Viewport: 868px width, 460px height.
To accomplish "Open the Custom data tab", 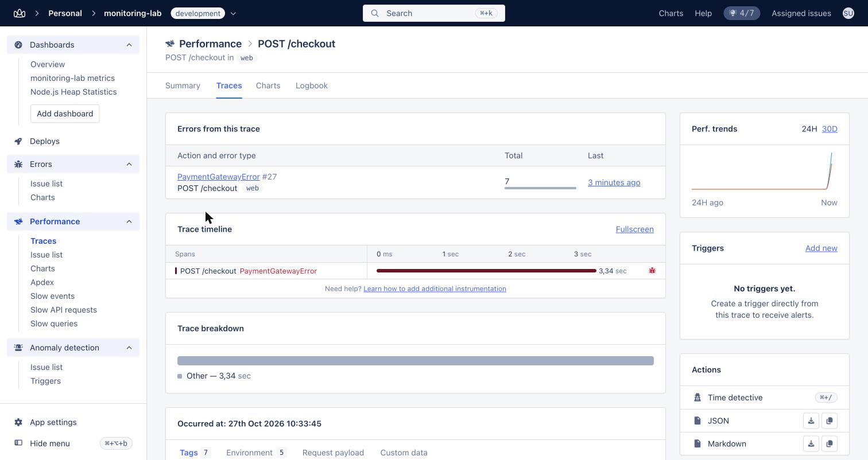I will [x=404, y=453].
